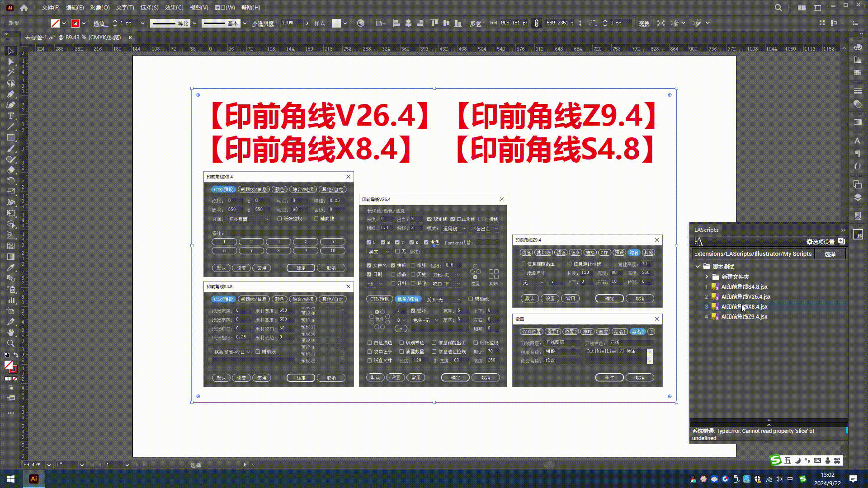Open stroke weight dropdown next to 1 pt

142,23
